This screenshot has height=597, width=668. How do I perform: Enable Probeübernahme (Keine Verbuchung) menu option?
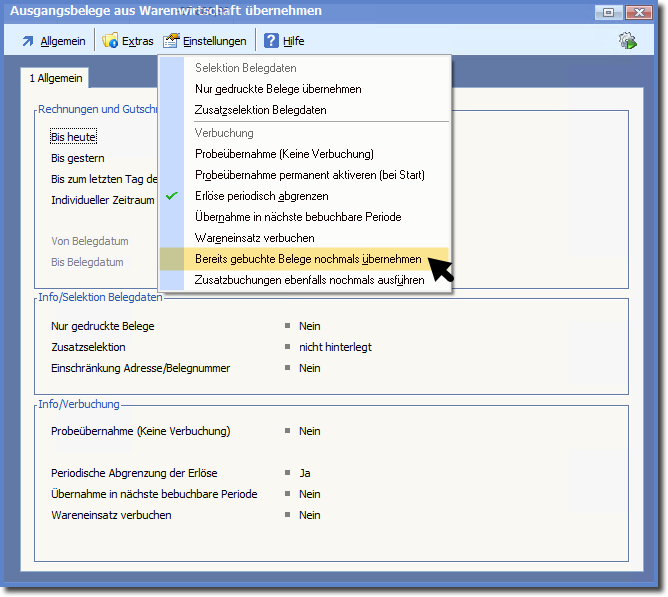[284, 154]
